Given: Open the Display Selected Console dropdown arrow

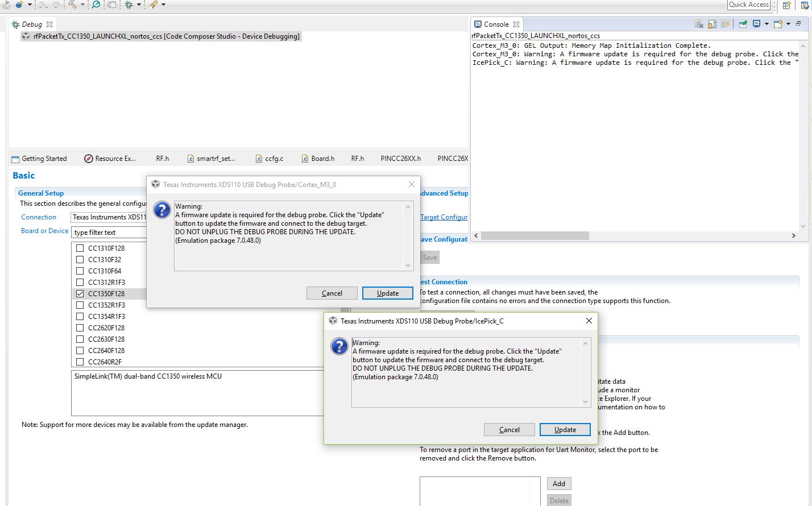Looking at the screenshot, I should pyautogui.click(x=767, y=24).
